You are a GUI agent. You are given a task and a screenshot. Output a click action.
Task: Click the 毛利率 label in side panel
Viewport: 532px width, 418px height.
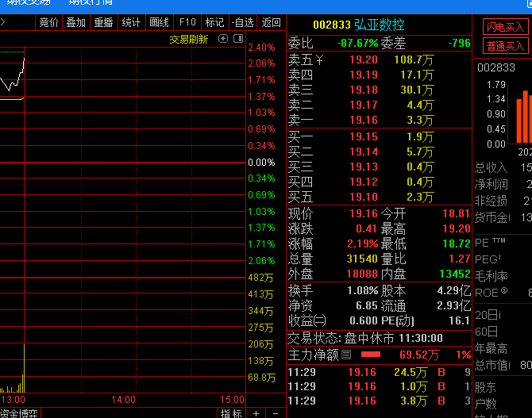491,276
